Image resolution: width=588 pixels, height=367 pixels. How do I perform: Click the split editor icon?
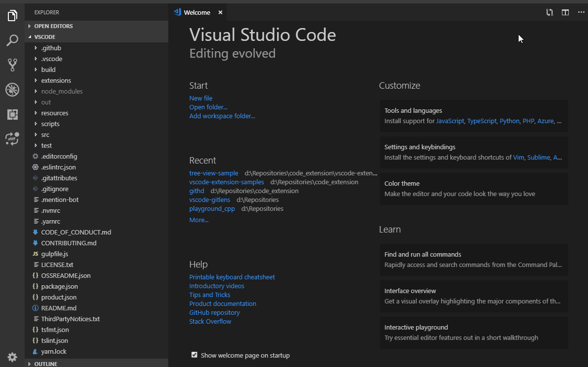click(565, 12)
